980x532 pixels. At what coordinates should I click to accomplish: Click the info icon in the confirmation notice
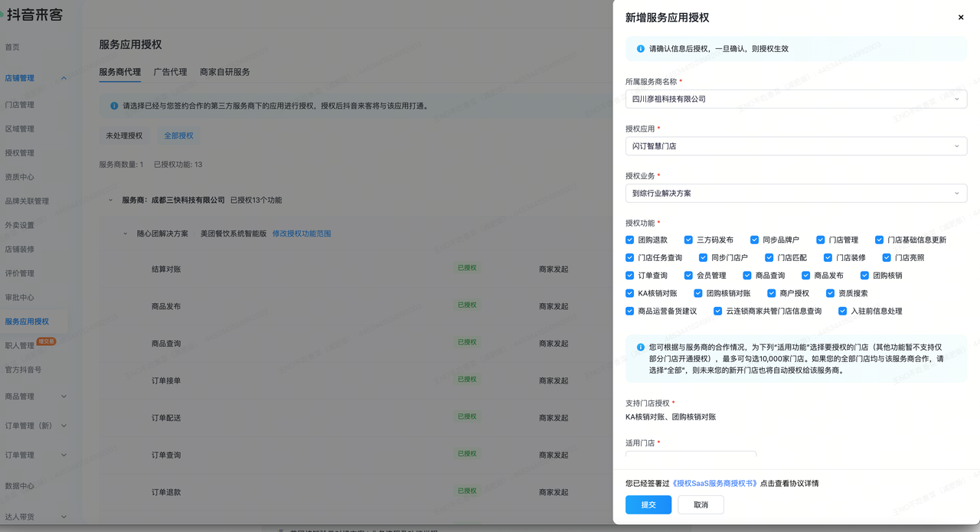[x=641, y=48]
